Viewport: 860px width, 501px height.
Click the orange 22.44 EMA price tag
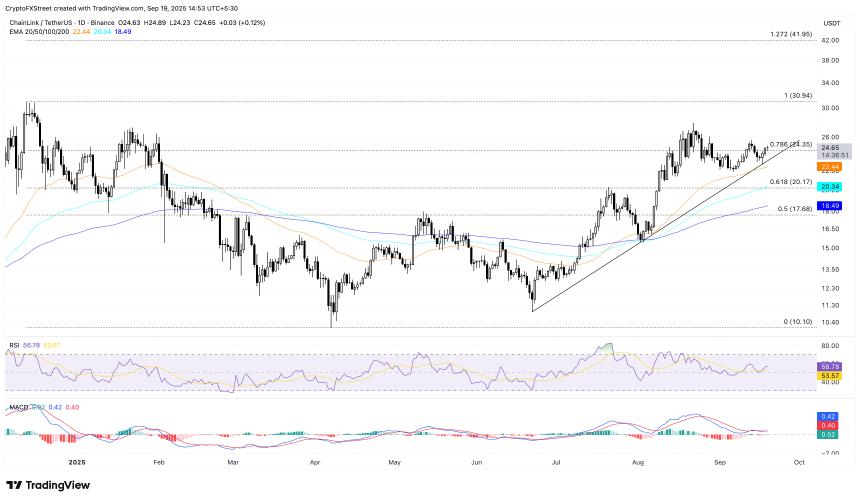tap(829, 167)
